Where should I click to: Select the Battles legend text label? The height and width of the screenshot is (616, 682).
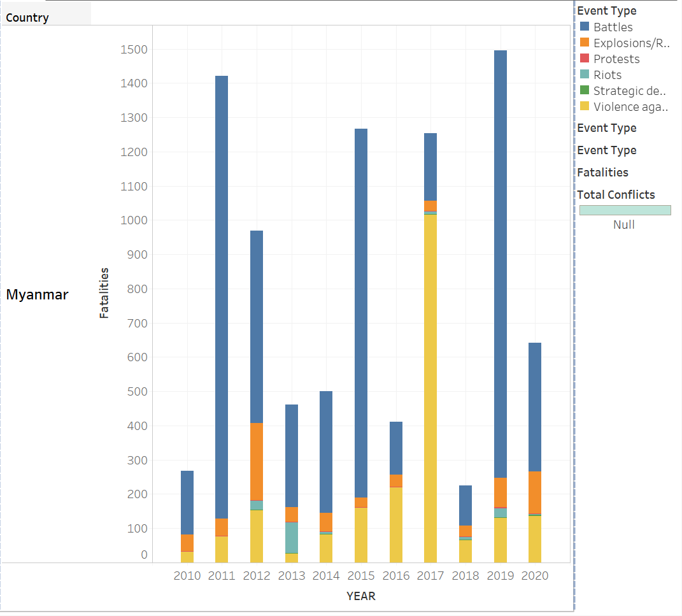pyautogui.click(x=613, y=27)
